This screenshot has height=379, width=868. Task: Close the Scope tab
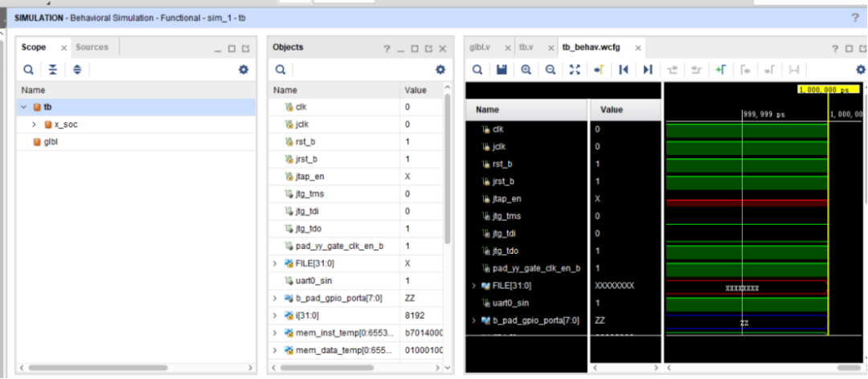(63, 48)
